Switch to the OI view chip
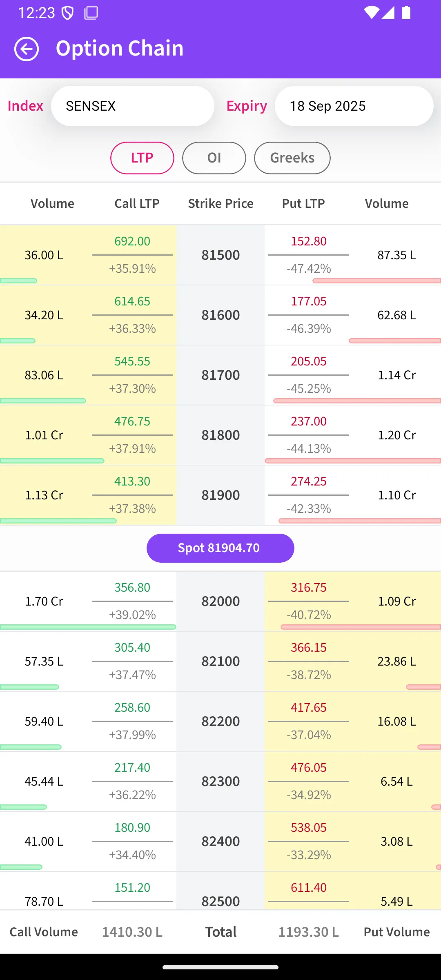Screen dimensions: 441x980 (214, 158)
